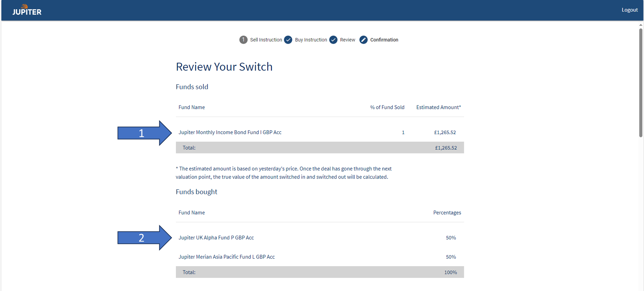644x291 pixels.
Task: Click the scrollbar up arrow
Action: click(x=640, y=25)
